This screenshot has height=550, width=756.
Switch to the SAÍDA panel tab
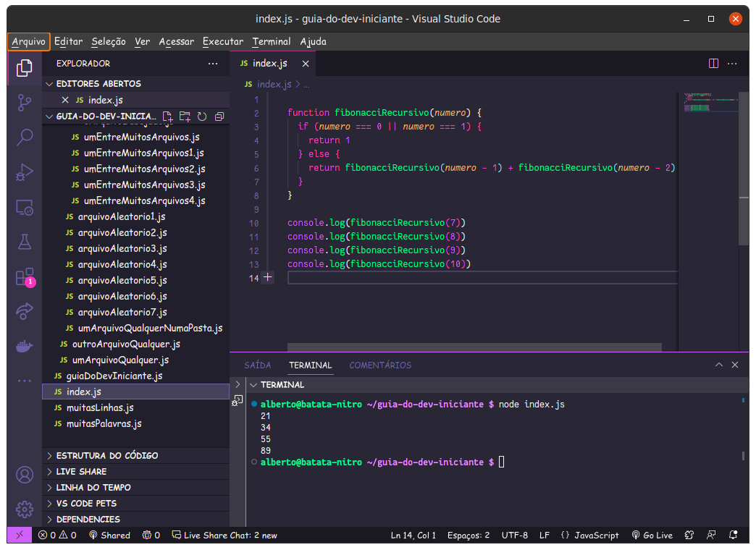click(x=257, y=365)
